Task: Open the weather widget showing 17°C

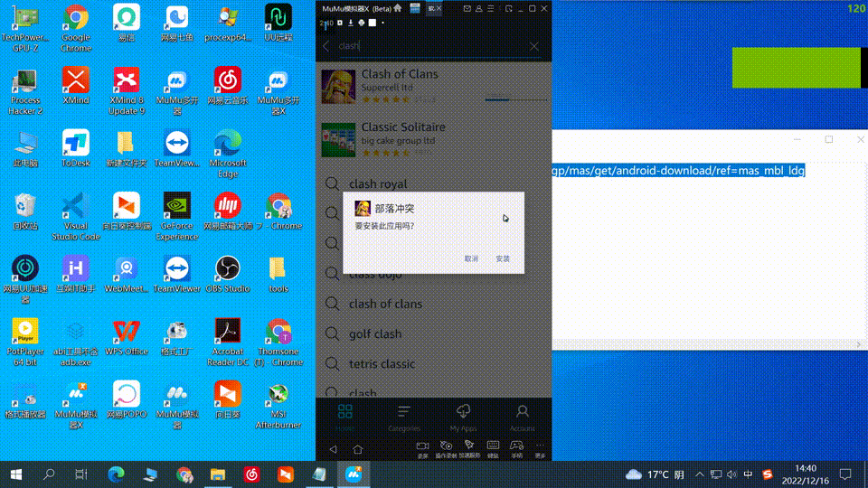Action: (x=655, y=474)
